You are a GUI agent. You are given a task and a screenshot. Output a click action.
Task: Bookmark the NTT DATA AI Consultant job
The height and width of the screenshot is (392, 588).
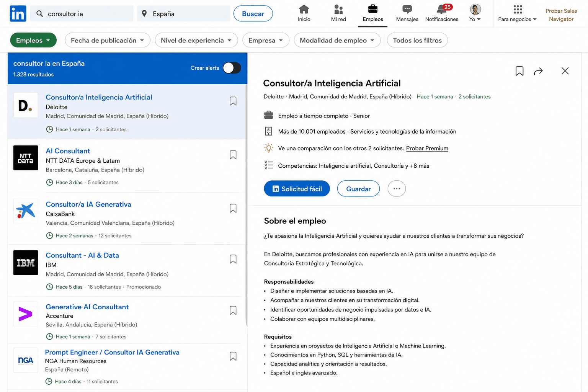[233, 155]
